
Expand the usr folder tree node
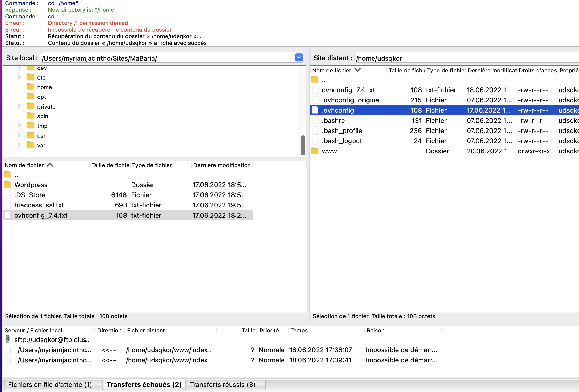tap(19, 135)
